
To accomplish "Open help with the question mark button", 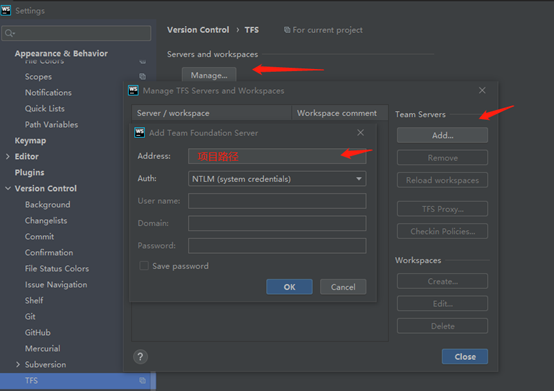I will 140,357.
